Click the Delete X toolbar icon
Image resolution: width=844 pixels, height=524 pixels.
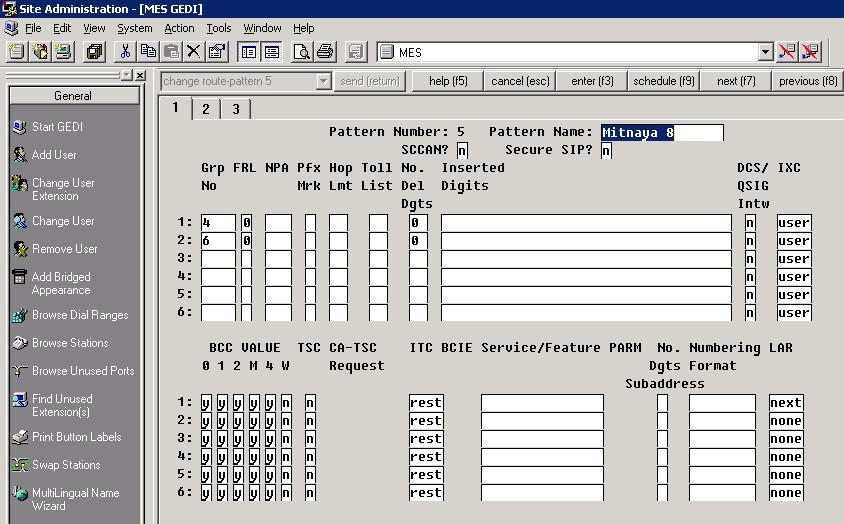(193, 52)
